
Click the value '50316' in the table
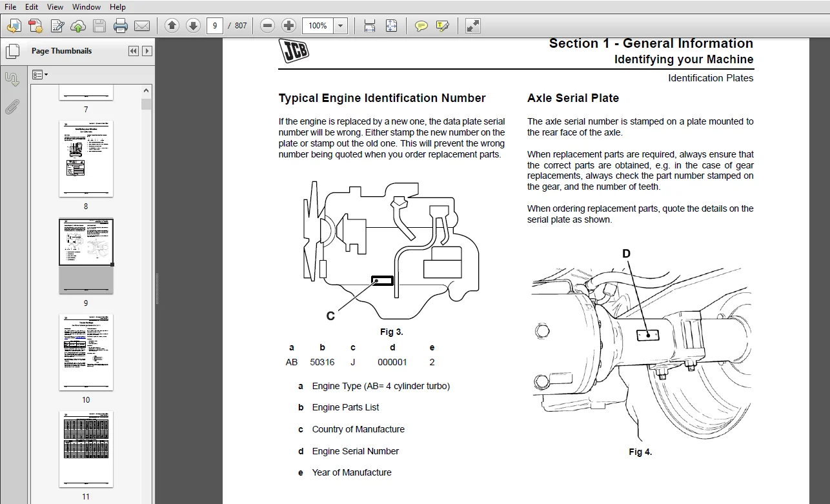pyautogui.click(x=322, y=362)
